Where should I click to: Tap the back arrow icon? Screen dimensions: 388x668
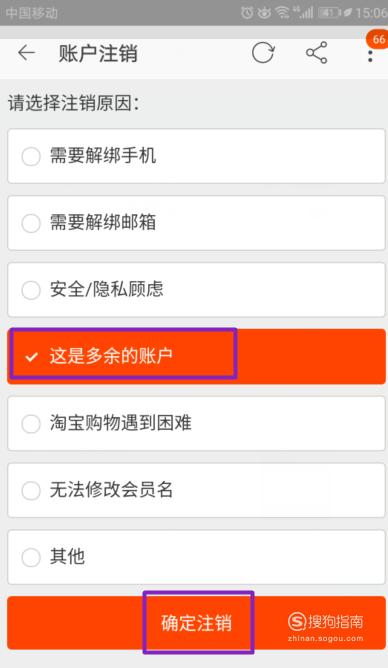26,53
